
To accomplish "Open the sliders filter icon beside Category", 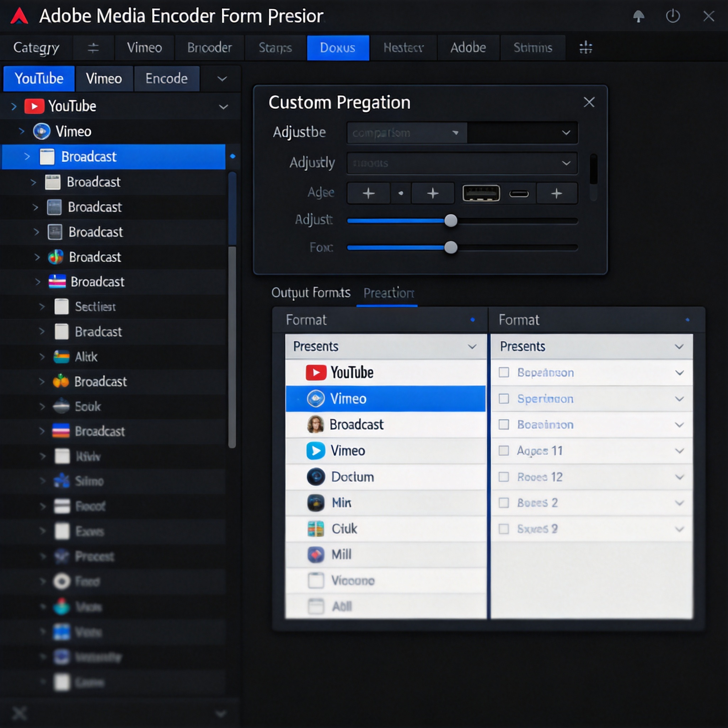I will tap(93, 48).
